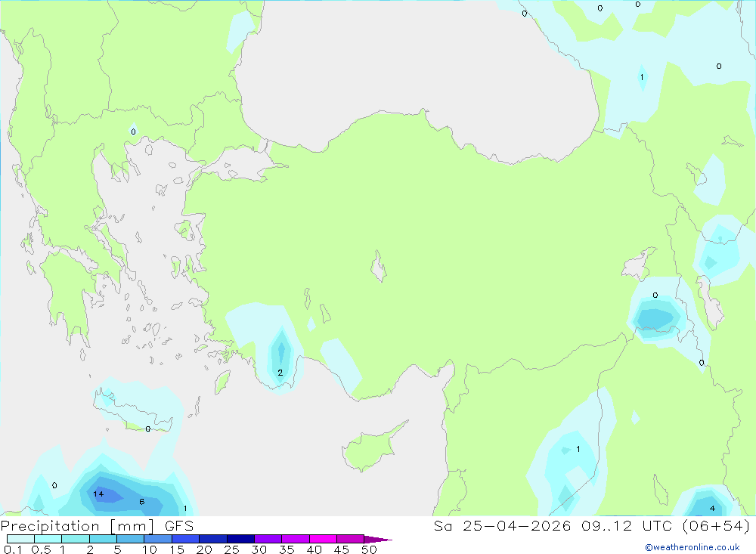Image resolution: width=756 pixels, height=554 pixels.
Task: Click the '10' legend scale label
Action: (x=150, y=549)
